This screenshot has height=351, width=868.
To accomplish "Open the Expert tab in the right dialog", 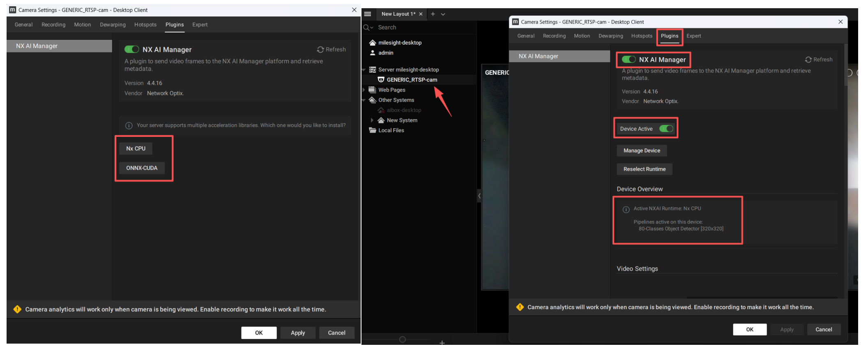I will 693,36.
